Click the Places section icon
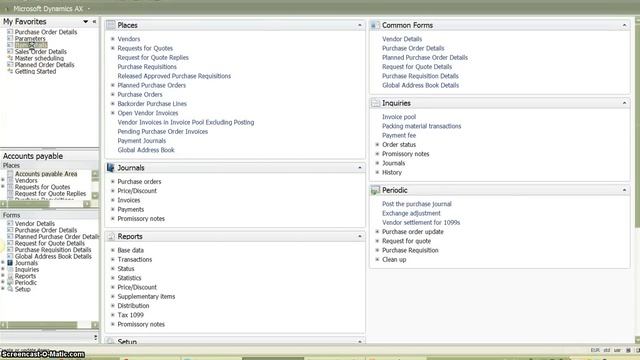 [111, 25]
